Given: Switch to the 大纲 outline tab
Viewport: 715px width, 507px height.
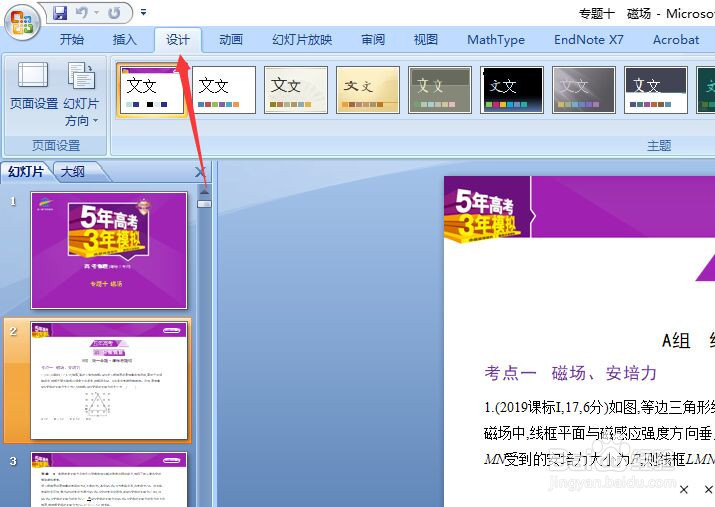Looking at the screenshot, I should tap(73, 172).
